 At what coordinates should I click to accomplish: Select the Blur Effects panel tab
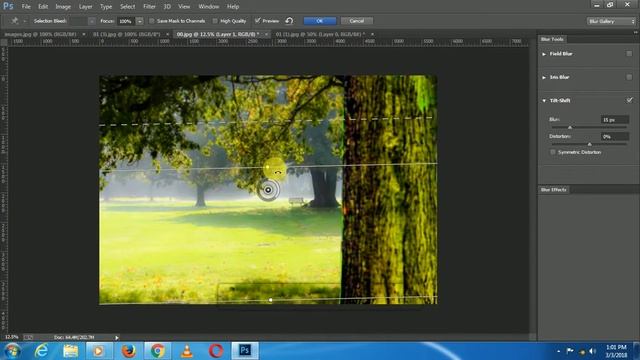[553, 190]
